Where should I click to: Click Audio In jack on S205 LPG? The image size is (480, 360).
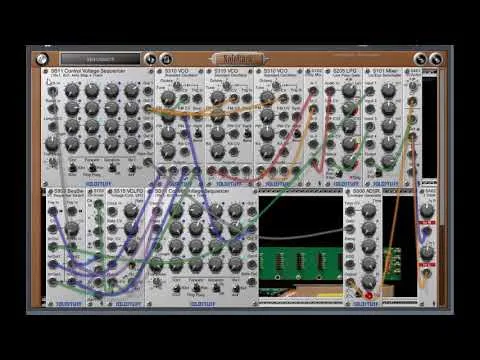[330, 91]
